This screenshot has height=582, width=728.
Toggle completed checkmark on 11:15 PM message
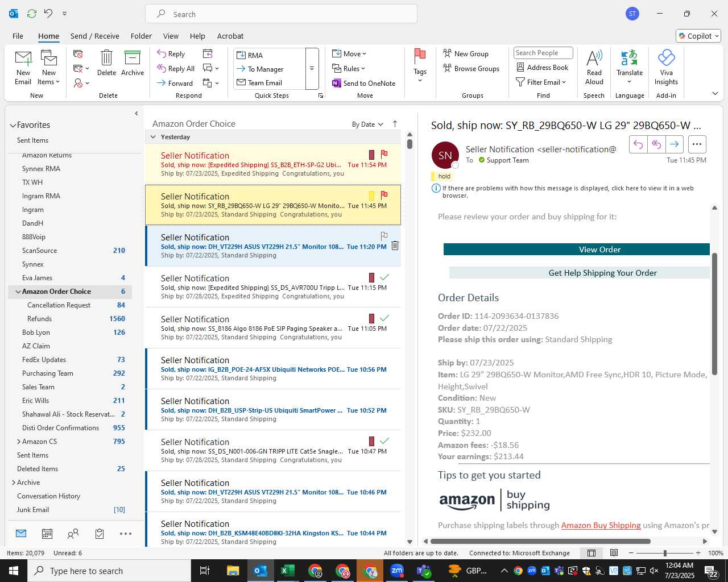(384, 277)
